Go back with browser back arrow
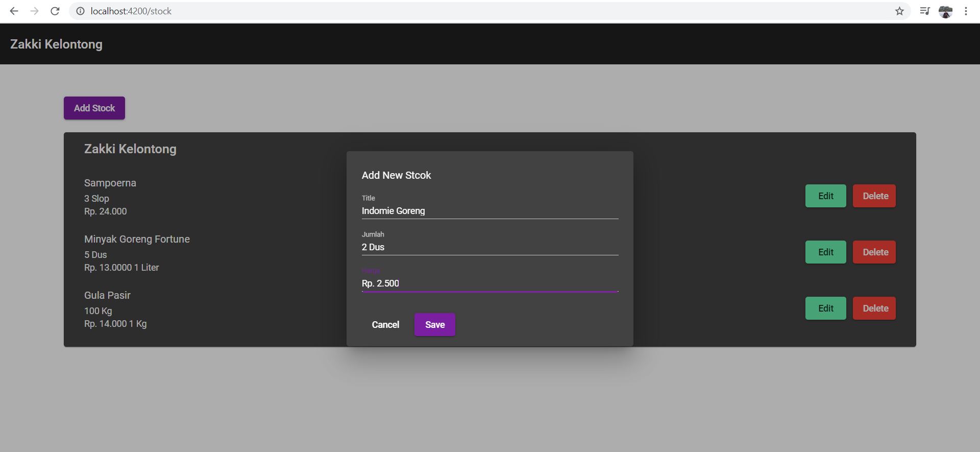The width and height of the screenshot is (980, 452). coord(14,11)
